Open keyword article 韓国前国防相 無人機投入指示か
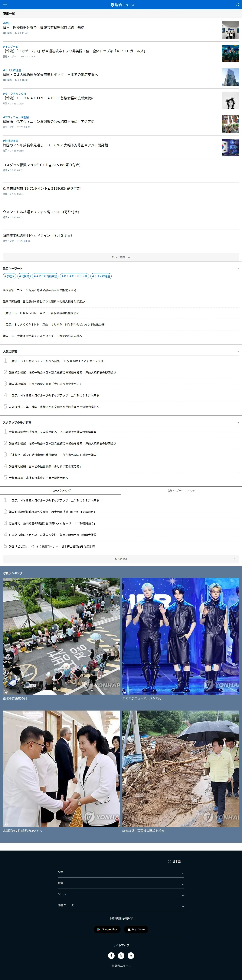Image resolution: width=242 pixels, height=980 pixels. [44, 301]
